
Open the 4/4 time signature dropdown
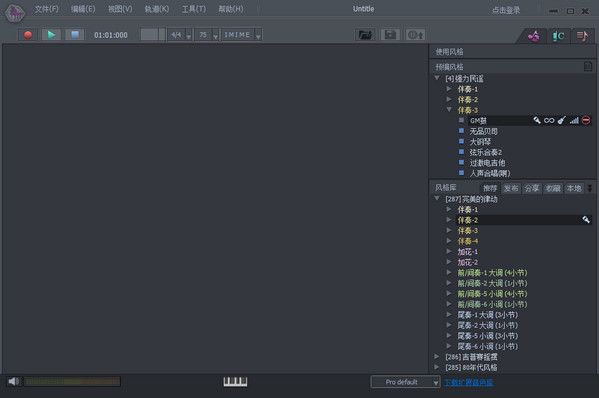[x=180, y=35]
